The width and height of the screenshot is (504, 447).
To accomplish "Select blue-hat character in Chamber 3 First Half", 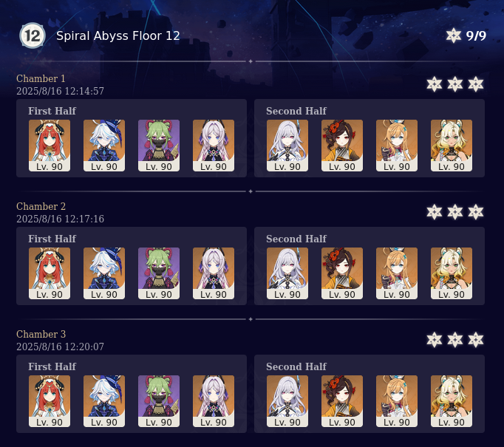I will (x=104, y=401).
